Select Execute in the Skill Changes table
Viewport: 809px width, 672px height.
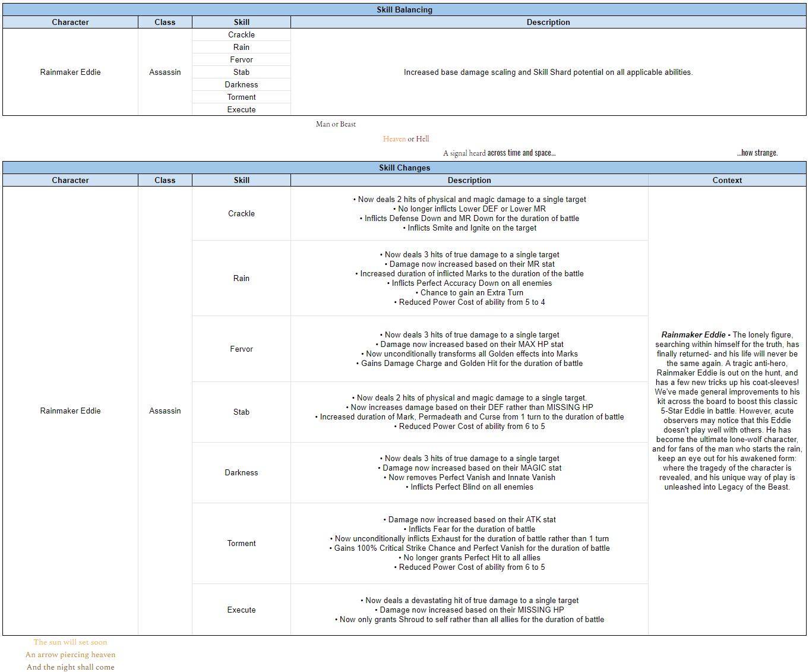(241, 610)
